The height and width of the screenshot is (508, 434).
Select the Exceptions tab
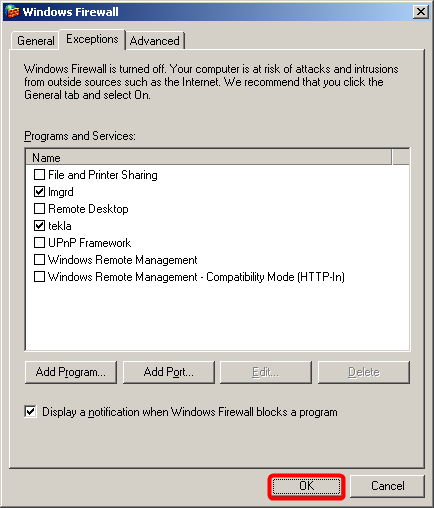tap(92, 39)
